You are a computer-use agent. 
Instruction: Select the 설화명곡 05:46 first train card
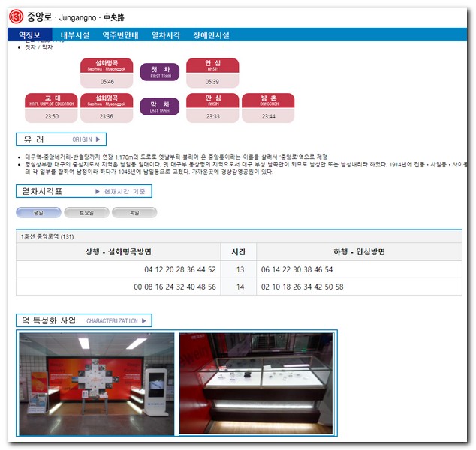[107, 72]
